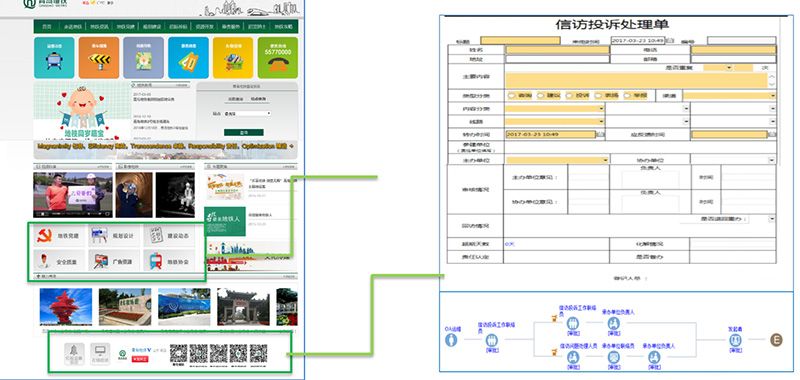The height and width of the screenshot is (380, 800).
Task: Open last item in green navigation bar
Action: (x=283, y=27)
